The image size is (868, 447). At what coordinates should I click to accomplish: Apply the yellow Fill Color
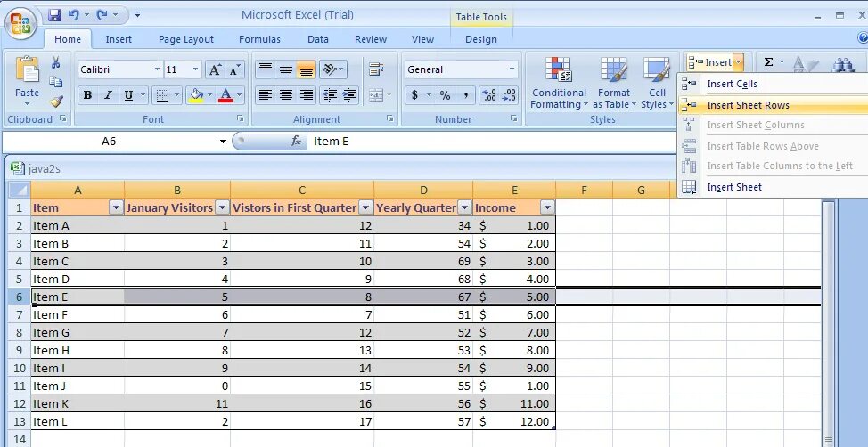196,95
